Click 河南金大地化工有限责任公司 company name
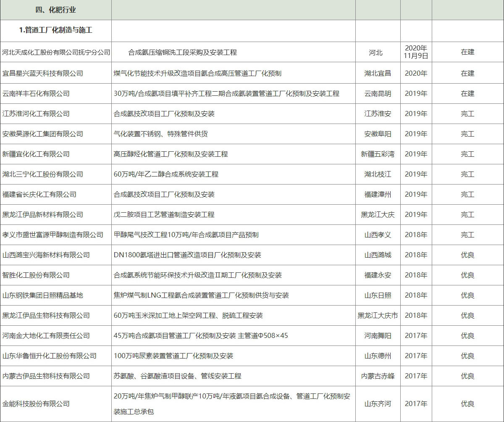The image size is (504, 422). coord(46,335)
